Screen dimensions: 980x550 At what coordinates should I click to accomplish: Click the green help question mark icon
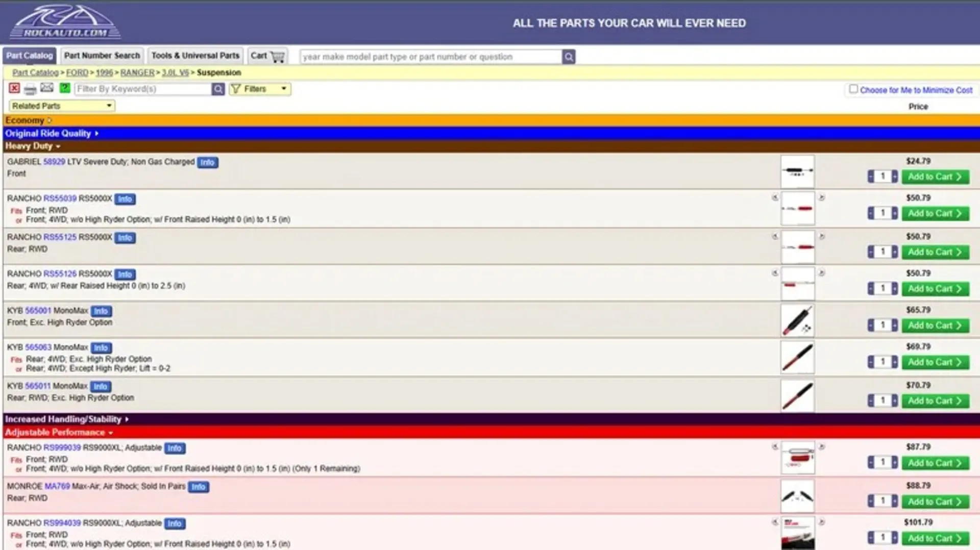pyautogui.click(x=65, y=88)
